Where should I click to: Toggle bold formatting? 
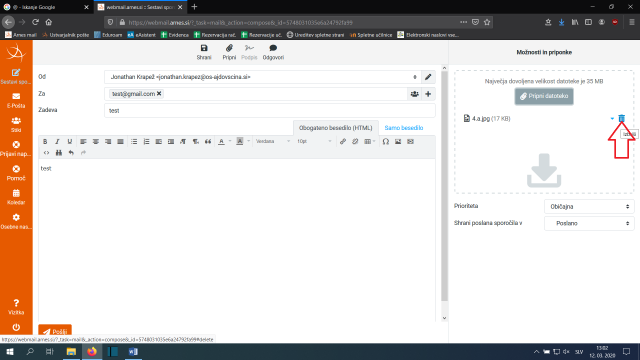click(x=45, y=141)
